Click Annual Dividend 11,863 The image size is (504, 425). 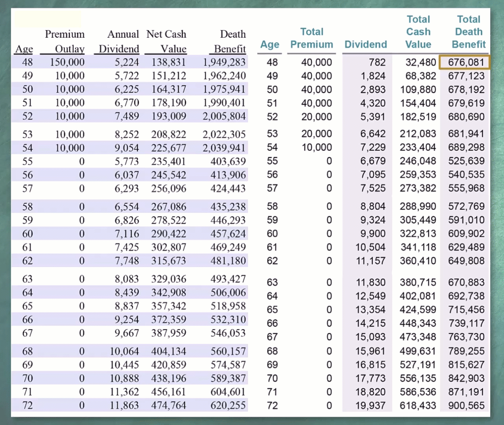point(124,405)
